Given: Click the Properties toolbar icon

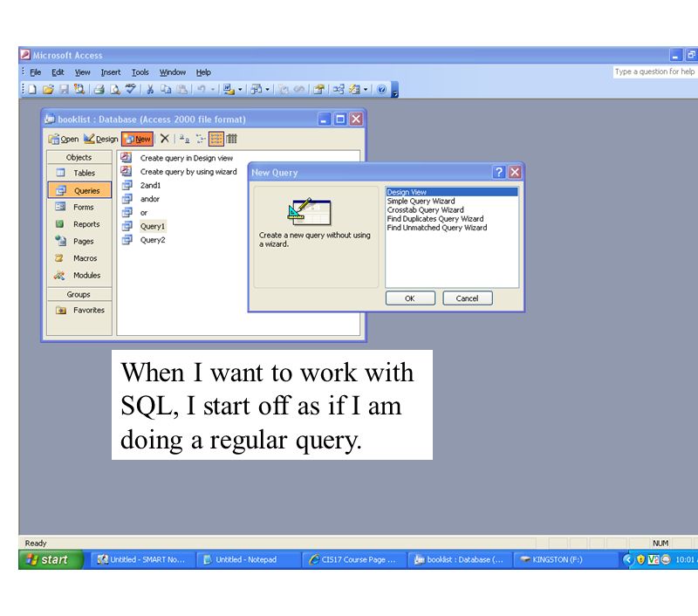Looking at the screenshot, I should [x=318, y=90].
